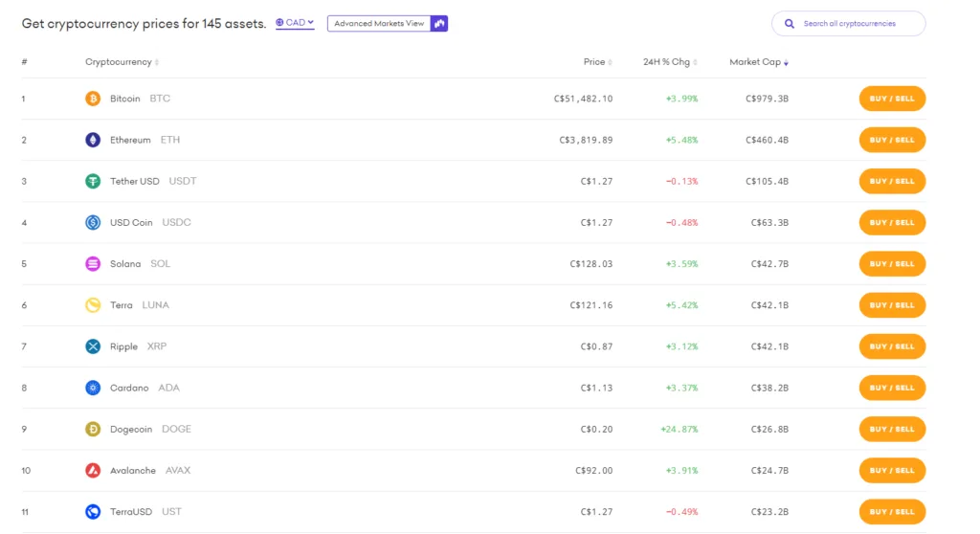Click the chart icon beside Advanced Markets View

(439, 24)
